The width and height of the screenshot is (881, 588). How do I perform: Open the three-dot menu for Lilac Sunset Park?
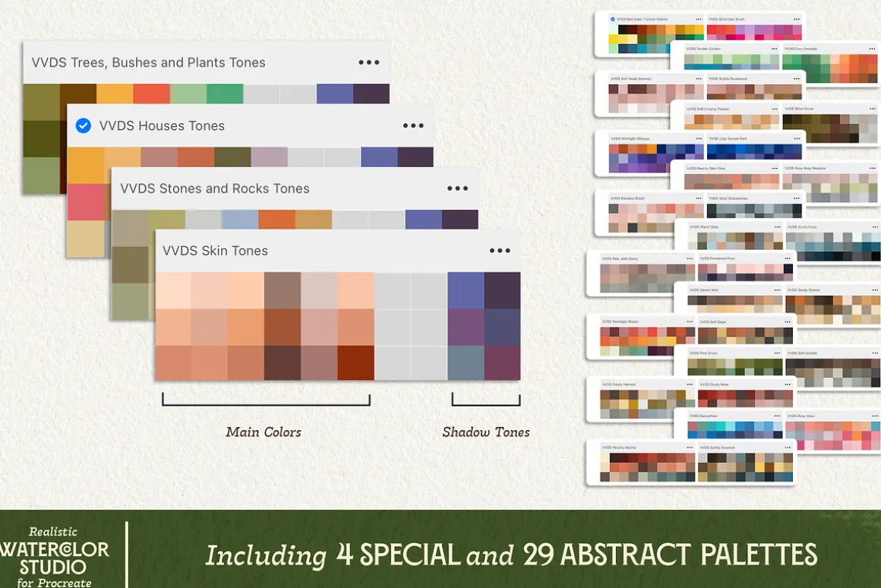click(797, 138)
